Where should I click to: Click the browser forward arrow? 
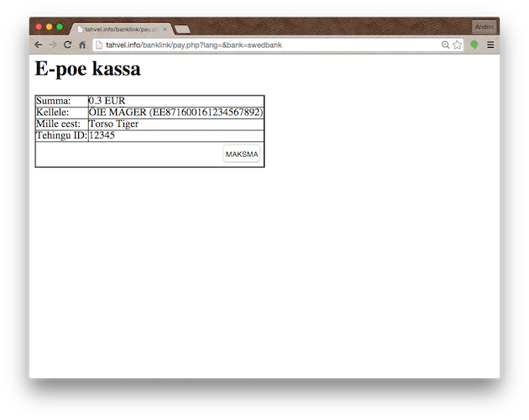(53, 45)
